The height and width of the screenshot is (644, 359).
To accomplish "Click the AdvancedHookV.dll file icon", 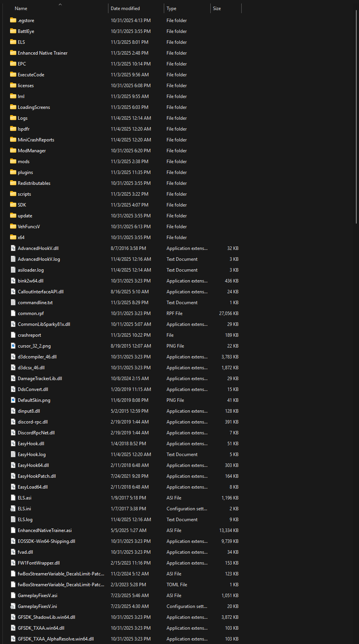I will 13,248.
